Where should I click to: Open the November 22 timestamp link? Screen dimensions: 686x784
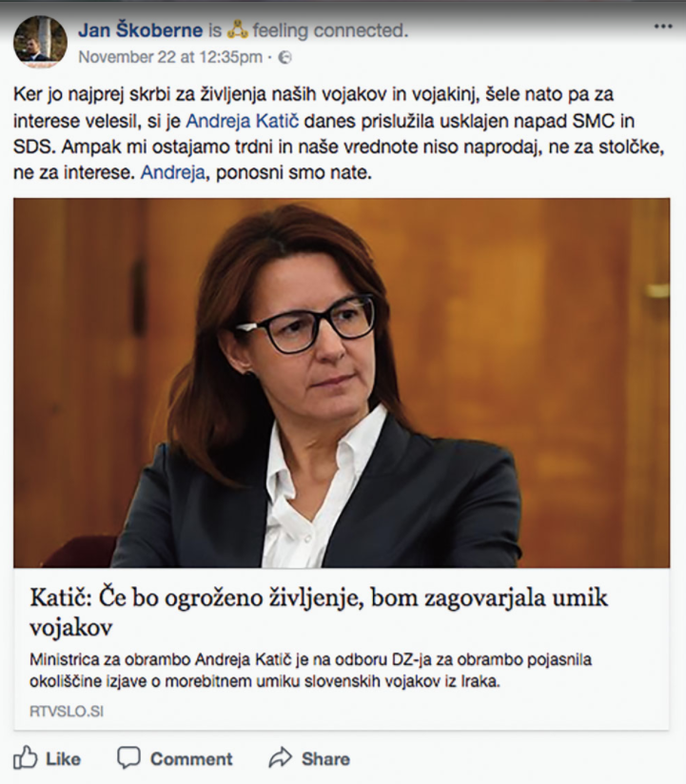tap(170, 57)
